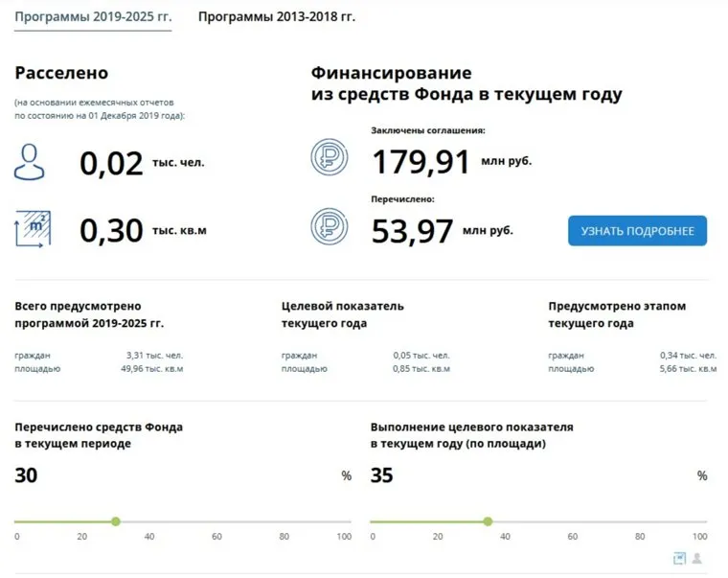Click the 0,30 тыс. кв.м area value

[111, 230]
